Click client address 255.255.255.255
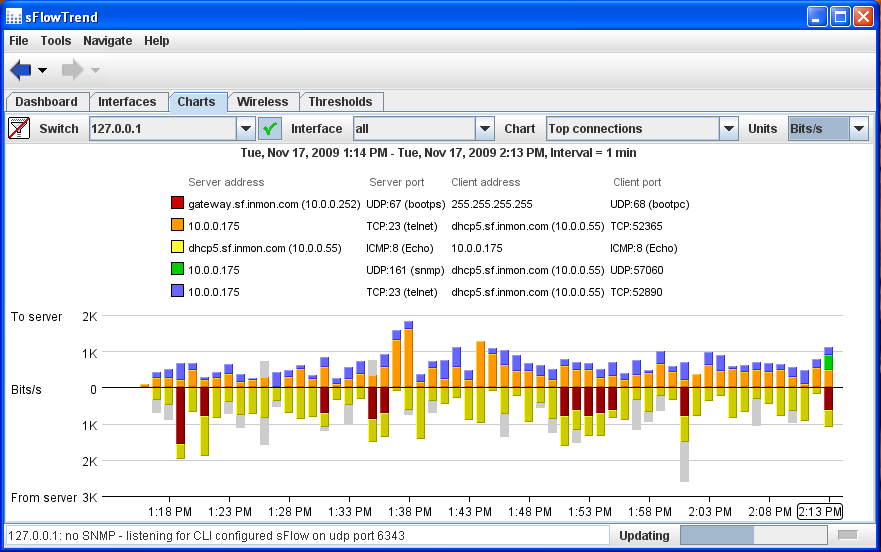The height and width of the screenshot is (552, 881). [x=492, y=204]
